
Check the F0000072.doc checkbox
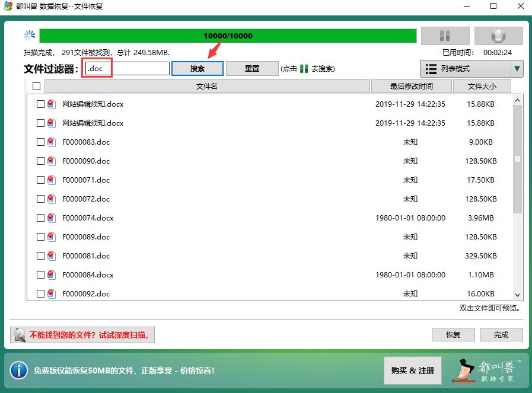click(40, 199)
